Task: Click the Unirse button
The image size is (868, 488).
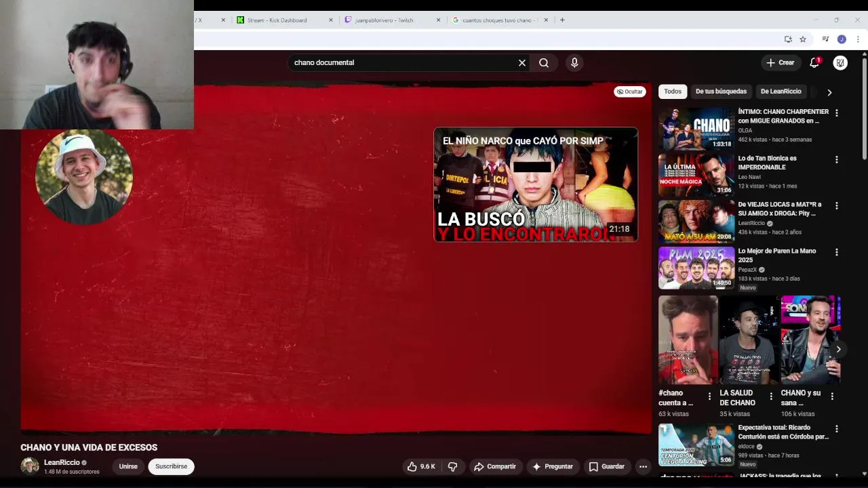Action: (128, 466)
